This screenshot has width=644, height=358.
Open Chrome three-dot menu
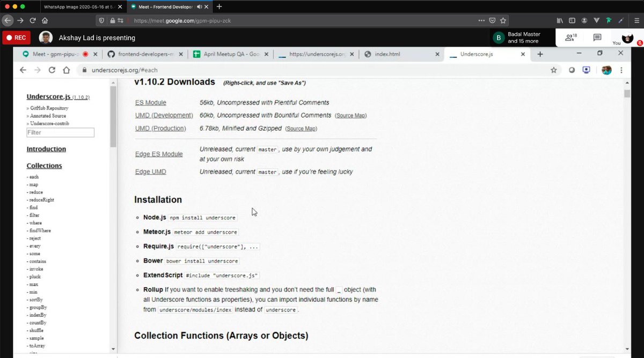pos(621,70)
